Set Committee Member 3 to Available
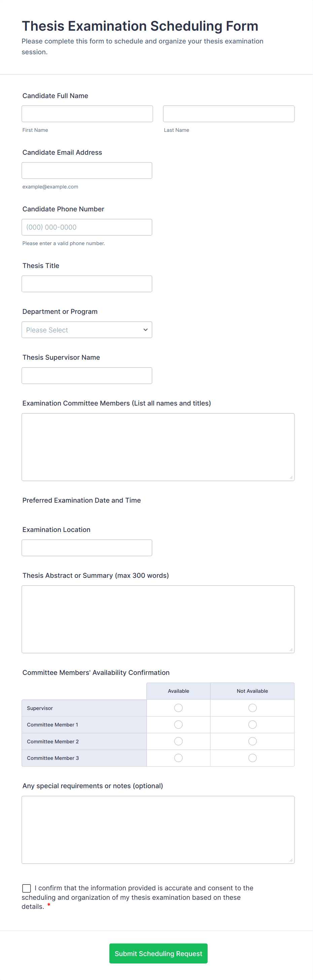 coord(178,758)
